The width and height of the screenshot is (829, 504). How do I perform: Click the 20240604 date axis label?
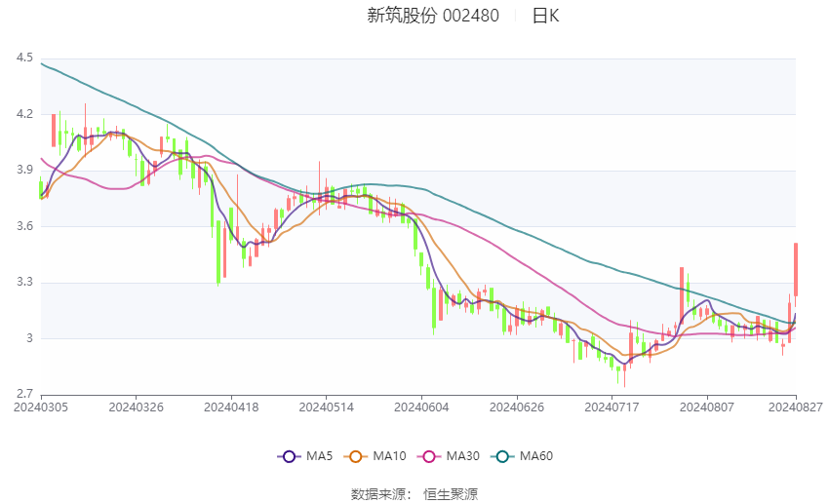click(422, 406)
